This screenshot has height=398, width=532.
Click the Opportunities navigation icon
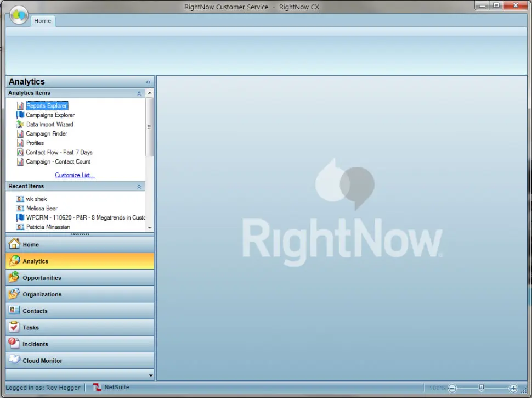[x=14, y=278]
